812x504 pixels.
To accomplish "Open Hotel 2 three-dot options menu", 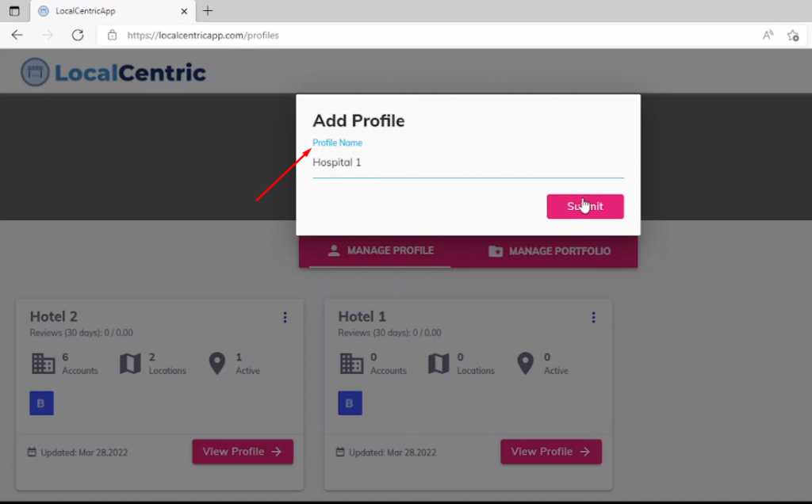I will pos(285,317).
